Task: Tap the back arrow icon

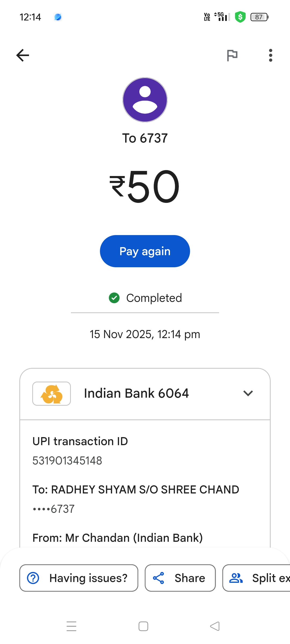Action: [x=23, y=55]
